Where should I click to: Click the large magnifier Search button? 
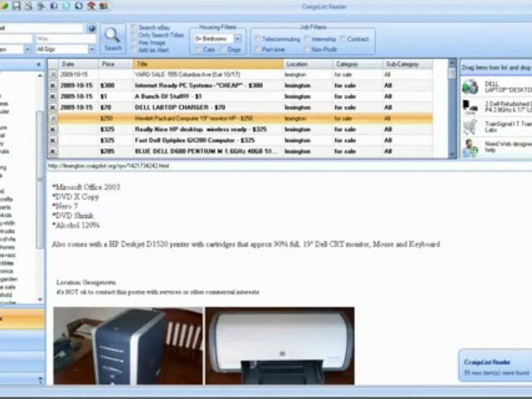(113, 39)
